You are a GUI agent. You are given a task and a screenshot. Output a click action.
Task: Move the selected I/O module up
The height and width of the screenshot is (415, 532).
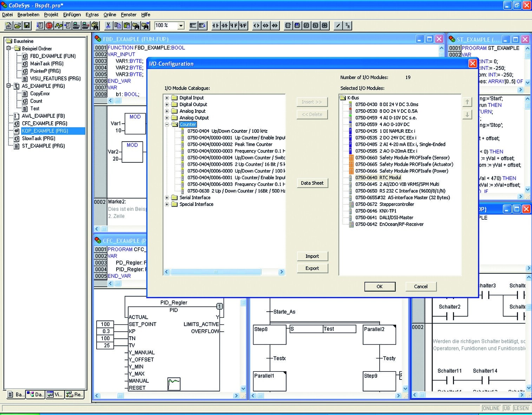467,102
